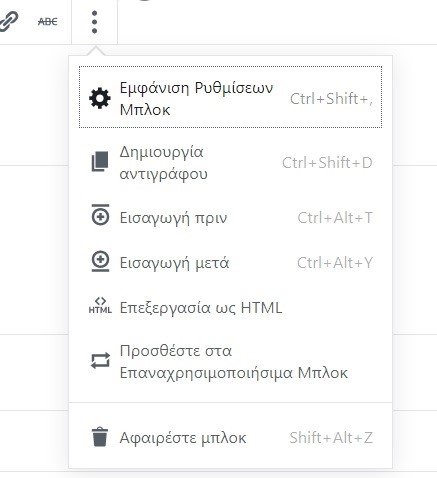437x478 pixels.
Task: Click the Shift+Alt+Z shortcut label
Action: click(x=331, y=437)
